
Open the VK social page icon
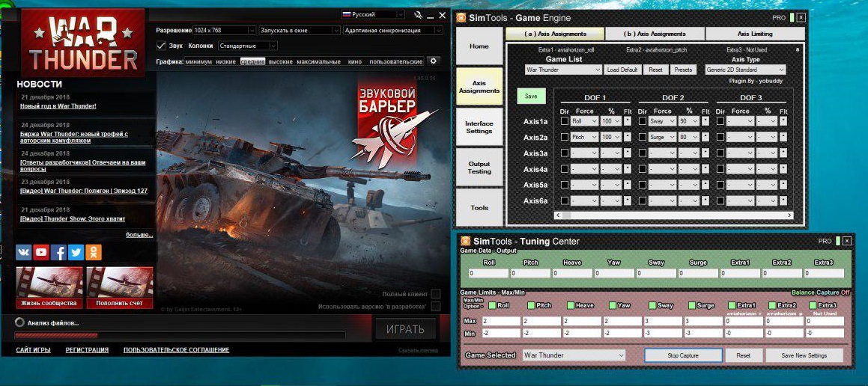point(24,252)
